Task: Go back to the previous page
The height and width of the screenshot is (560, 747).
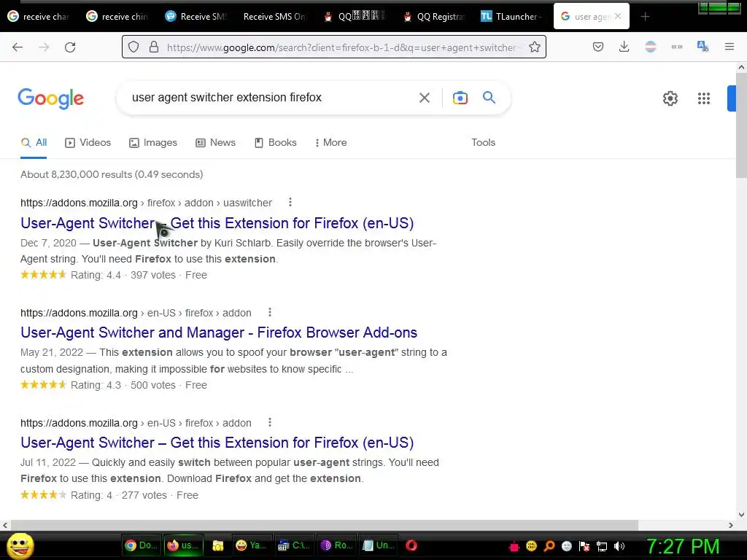Action: pos(18,47)
